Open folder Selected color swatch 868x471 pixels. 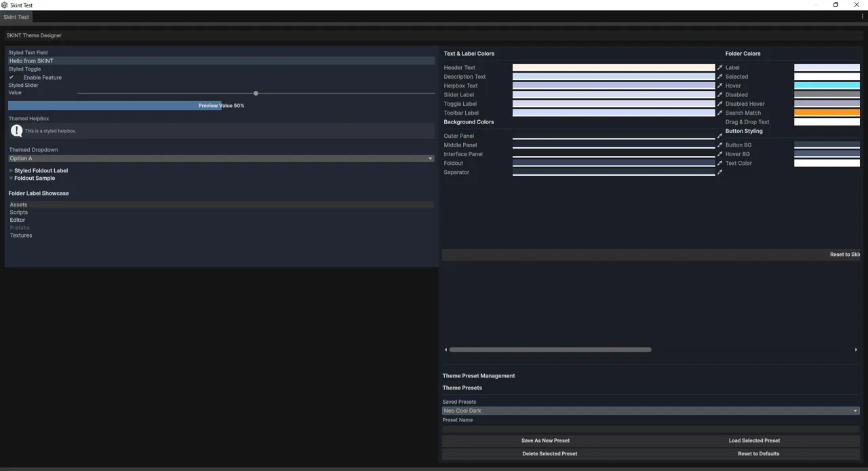827,77
